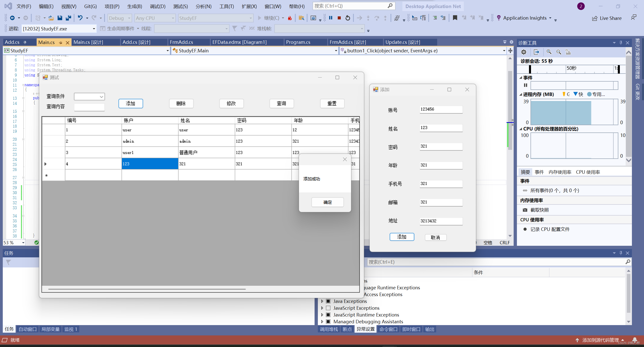The height and width of the screenshot is (347, 644).
Task: Switch to the Program.cs tab
Action: [298, 42]
